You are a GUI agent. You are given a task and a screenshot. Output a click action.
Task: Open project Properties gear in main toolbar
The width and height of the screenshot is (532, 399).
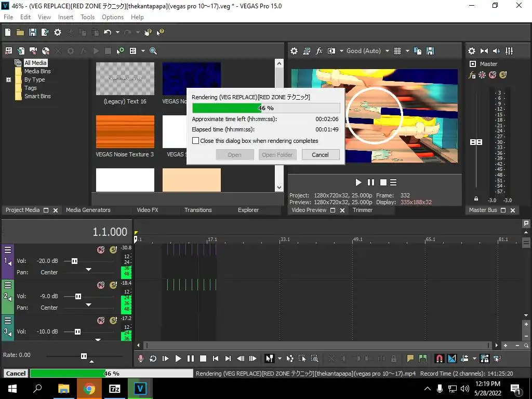click(x=58, y=32)
